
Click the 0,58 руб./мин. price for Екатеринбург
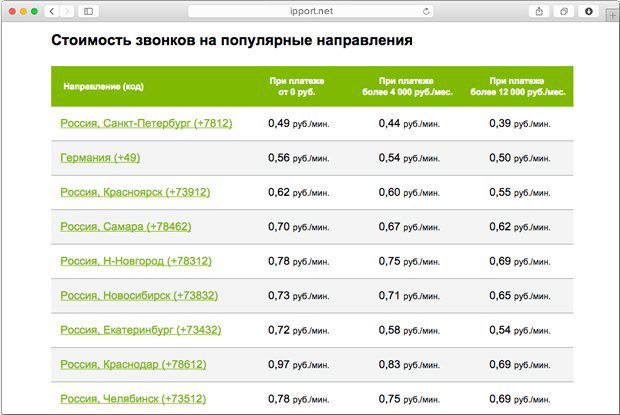tap(409, 330)
